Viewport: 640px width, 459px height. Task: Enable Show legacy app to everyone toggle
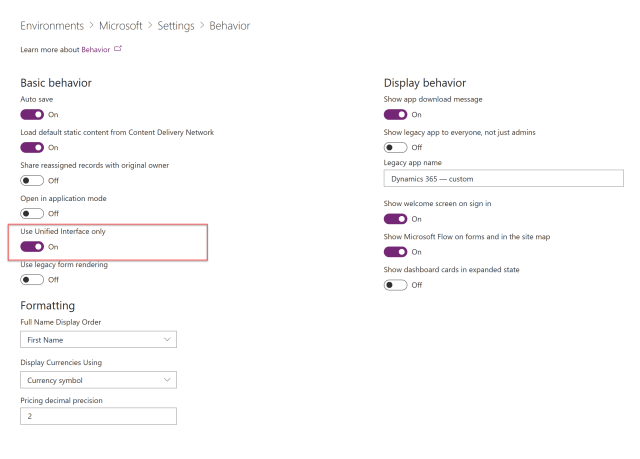[x=396, y=147]
